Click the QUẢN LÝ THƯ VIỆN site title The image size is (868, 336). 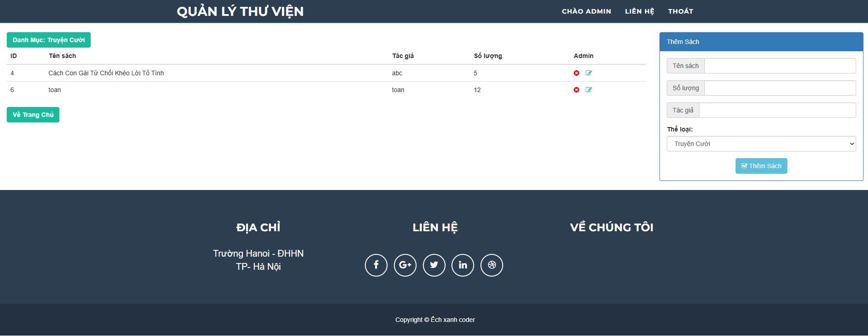(240, 11)
